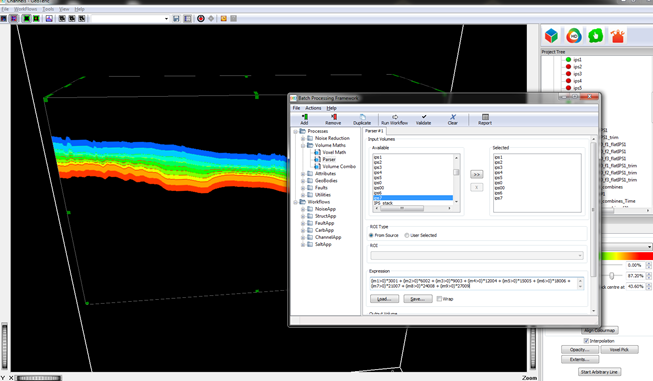Click the Start Arbitrary Line button
This screenshot has height=381, width=653.
(599, 372)
